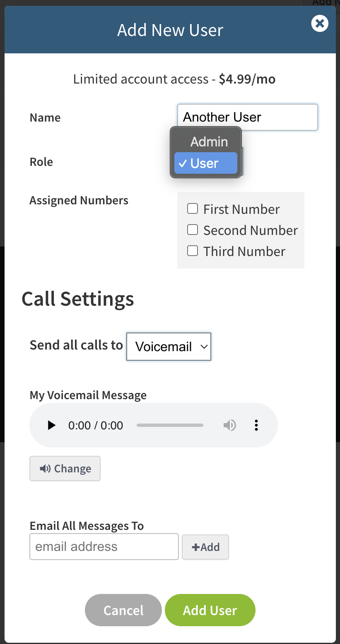This screenshot has height=644, width=340.
Task: Open the Send all calls to dropdown
Action: pos(169,347)
